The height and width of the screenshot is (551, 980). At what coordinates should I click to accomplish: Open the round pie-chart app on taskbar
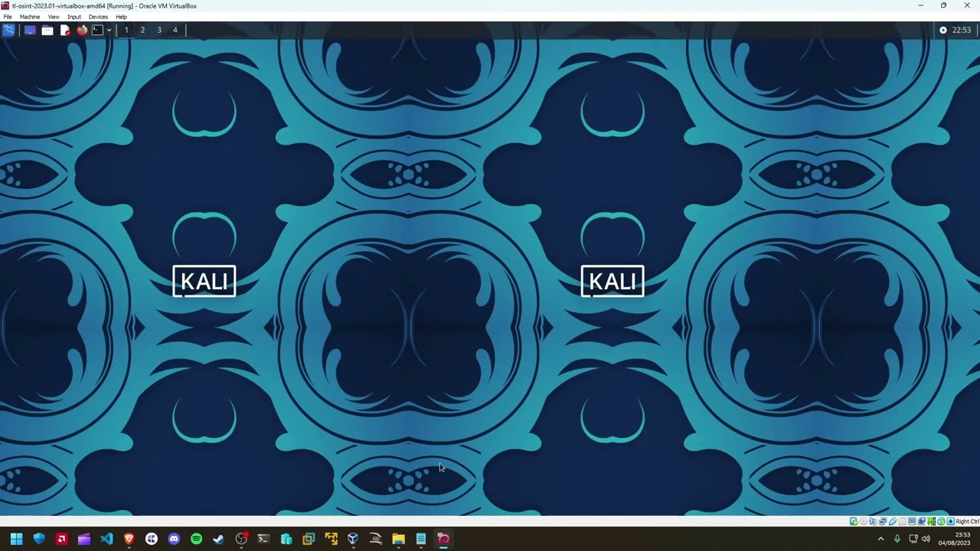click(x=152, y=539)
